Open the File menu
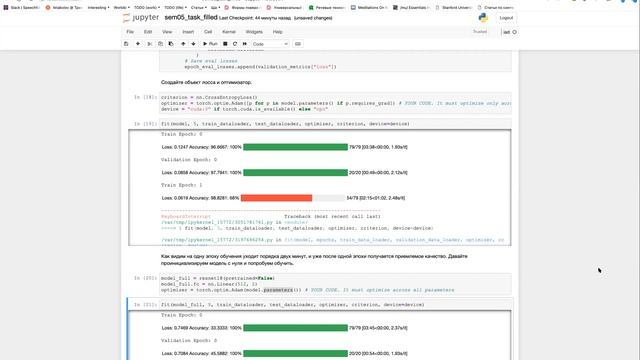The image size is (640, 360). [130, 32]
